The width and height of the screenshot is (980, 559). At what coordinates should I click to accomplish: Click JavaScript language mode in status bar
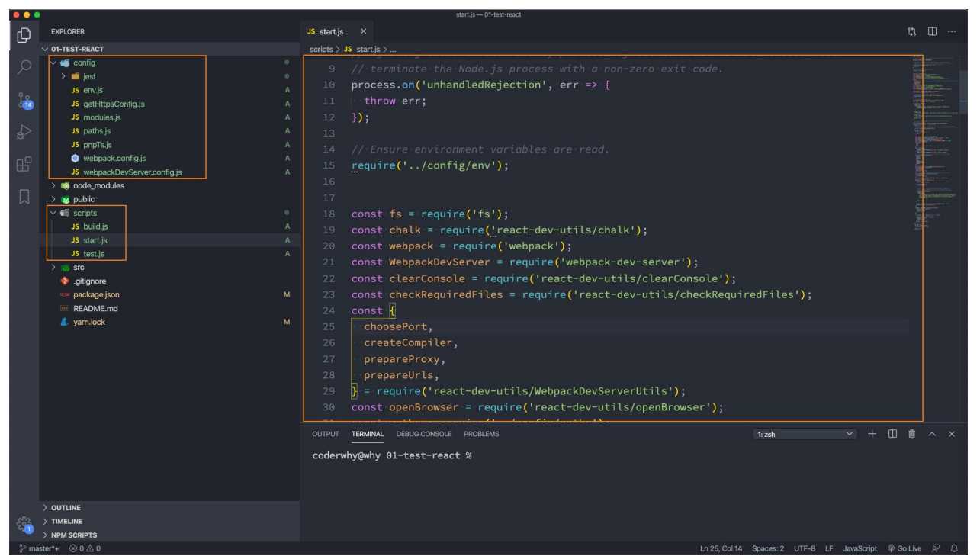click(x=860, y=548)
